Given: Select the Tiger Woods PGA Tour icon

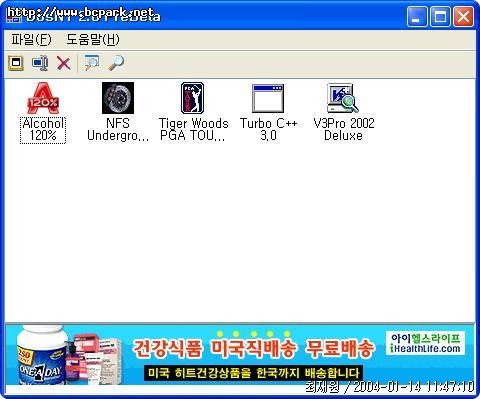Looking at the screenshot, I should point(193,98).
